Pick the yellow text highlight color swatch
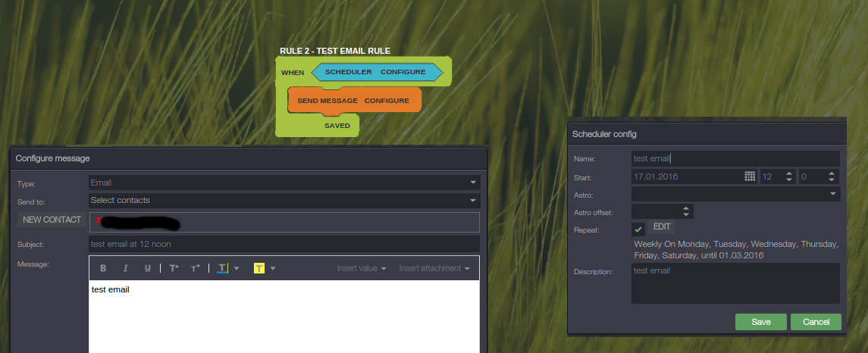This screenshot has width=868, height=353. click(x=259, y=268)
